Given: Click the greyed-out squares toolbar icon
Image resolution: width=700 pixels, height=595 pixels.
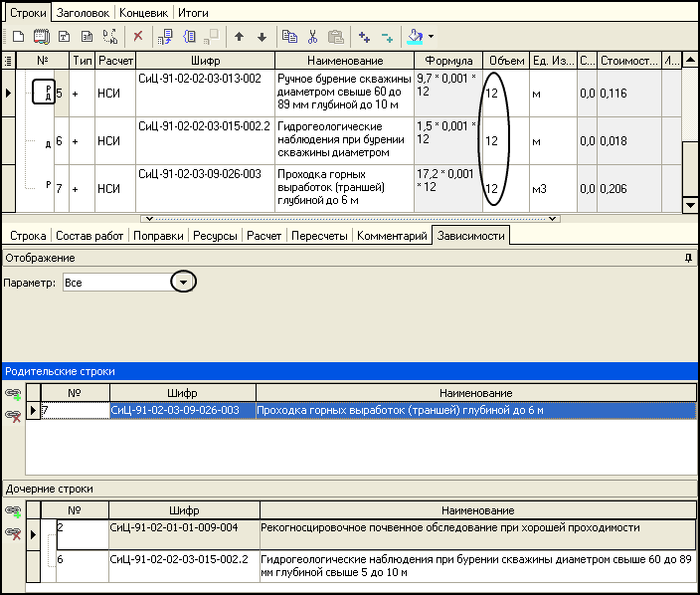Looking at the screenshot, I should 212,37.
